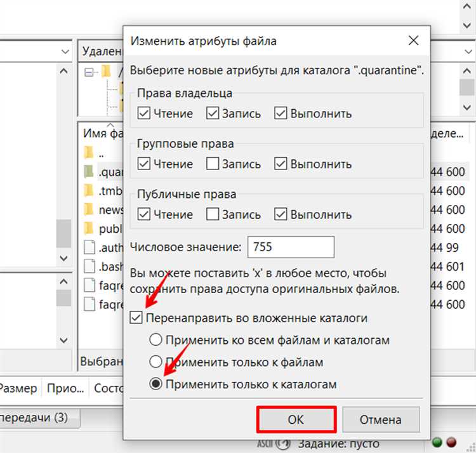Click the 'Размер' queue column header
This screenshot has height=453, width=476.
click(x=18, y=388)
